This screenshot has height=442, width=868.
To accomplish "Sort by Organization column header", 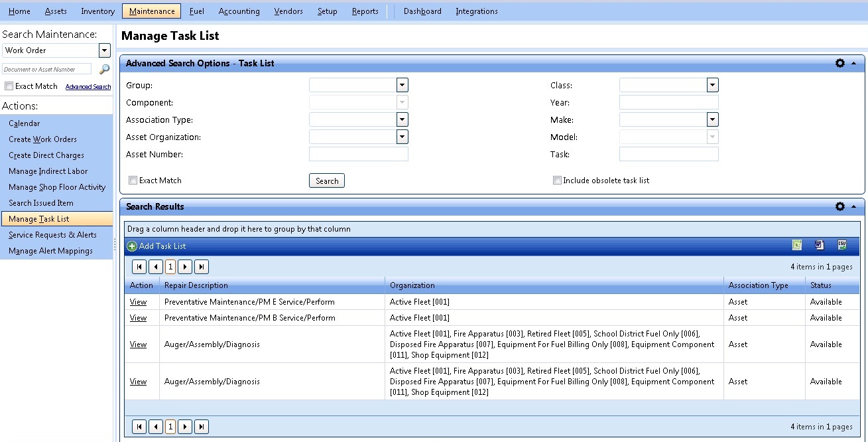I will 412,285.
